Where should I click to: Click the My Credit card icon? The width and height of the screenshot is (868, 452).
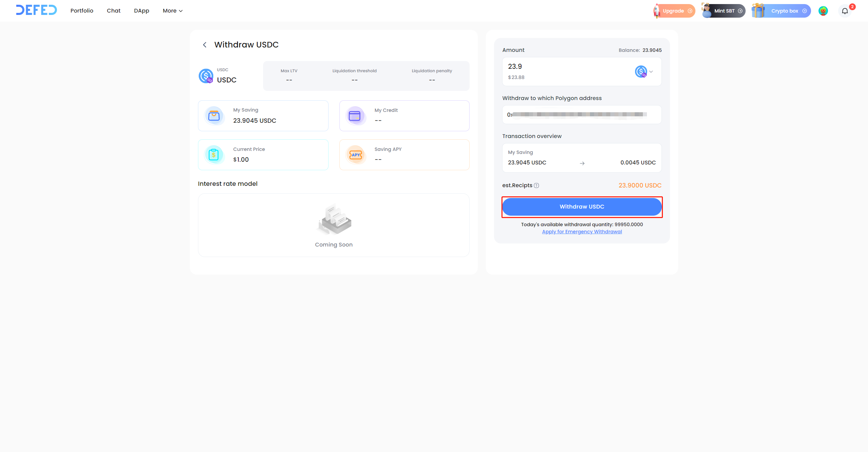click(355, 116)
